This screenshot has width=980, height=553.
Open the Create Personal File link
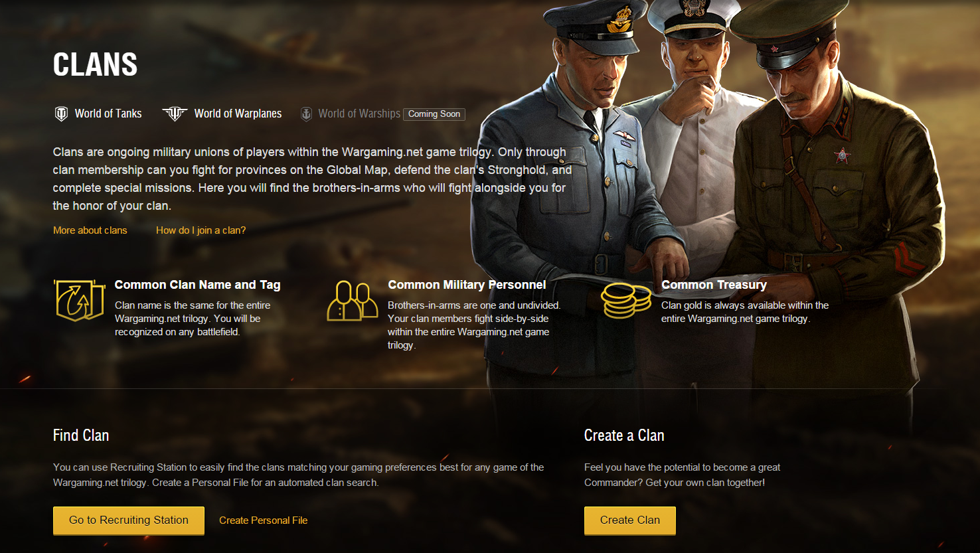click(x=264, y=520)
